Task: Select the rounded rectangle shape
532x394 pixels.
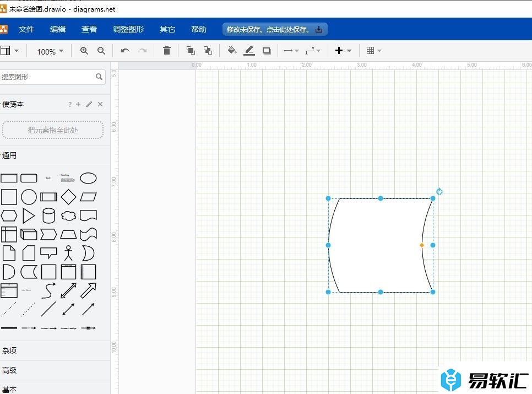Action: coord(29,178)
